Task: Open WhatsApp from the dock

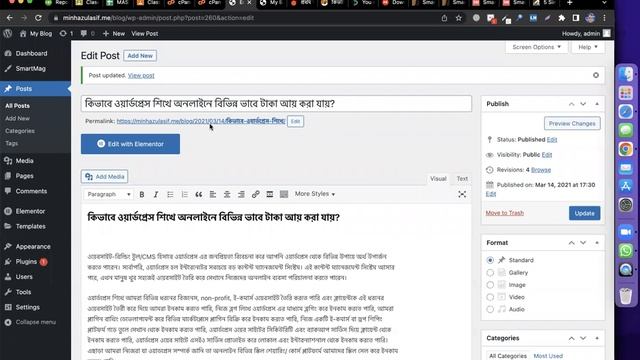Action: click(x=626, y=250)
